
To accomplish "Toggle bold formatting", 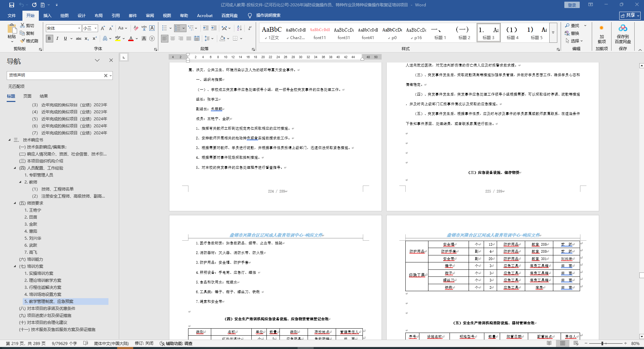I will tap(50, 39).
